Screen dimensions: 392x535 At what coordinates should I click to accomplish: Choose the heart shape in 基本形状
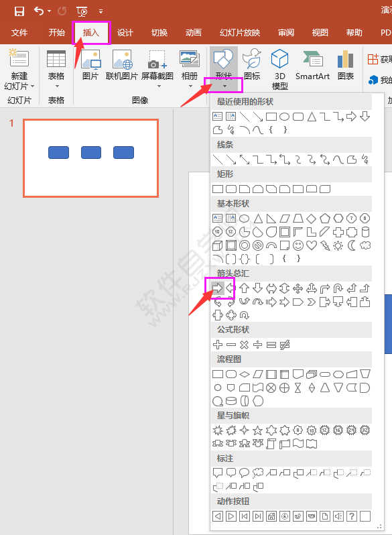(311, 245)
